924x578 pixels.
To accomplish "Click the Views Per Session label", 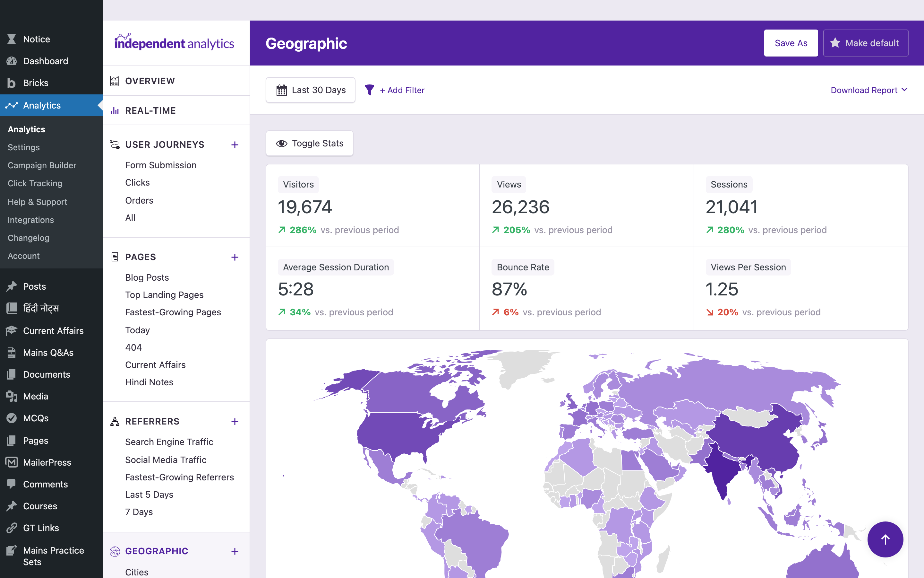I will pyautogui.click(x=748, y=267).
